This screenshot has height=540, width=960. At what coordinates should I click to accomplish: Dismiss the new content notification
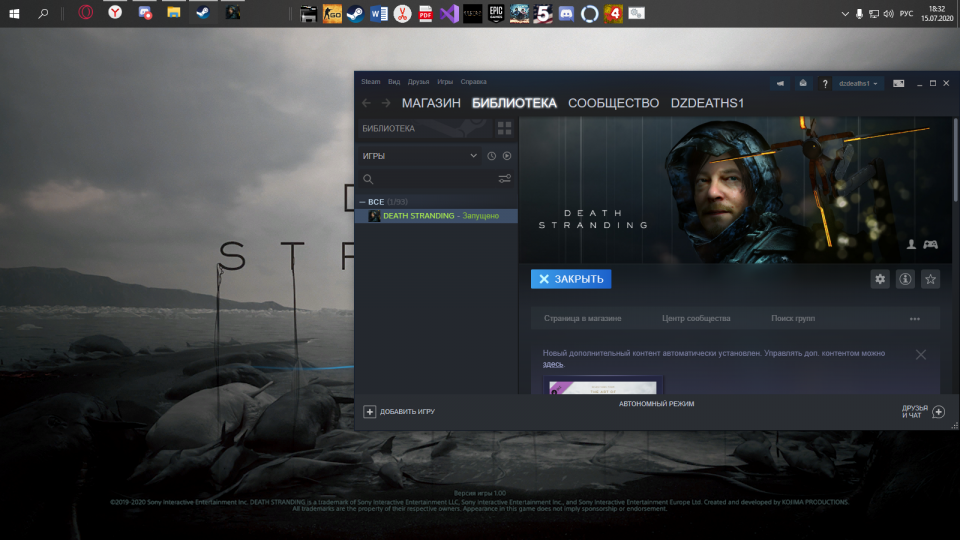(921, 354)
